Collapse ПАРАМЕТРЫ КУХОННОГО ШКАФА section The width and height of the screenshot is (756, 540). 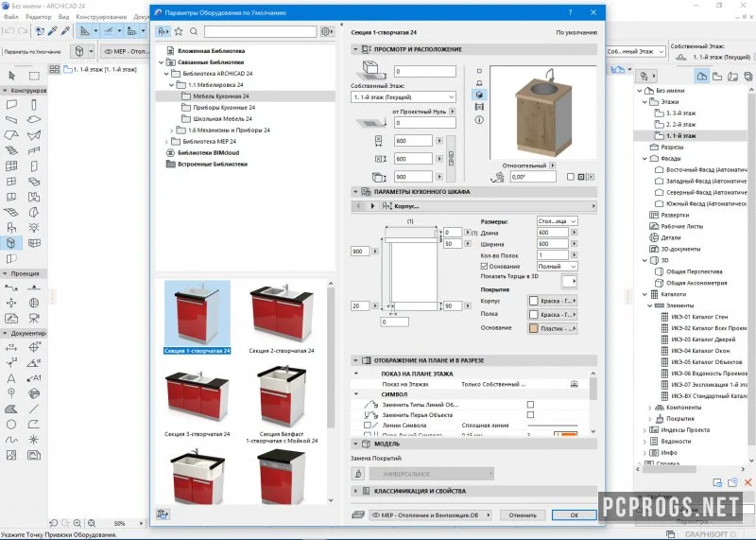(x=355, y=192)
